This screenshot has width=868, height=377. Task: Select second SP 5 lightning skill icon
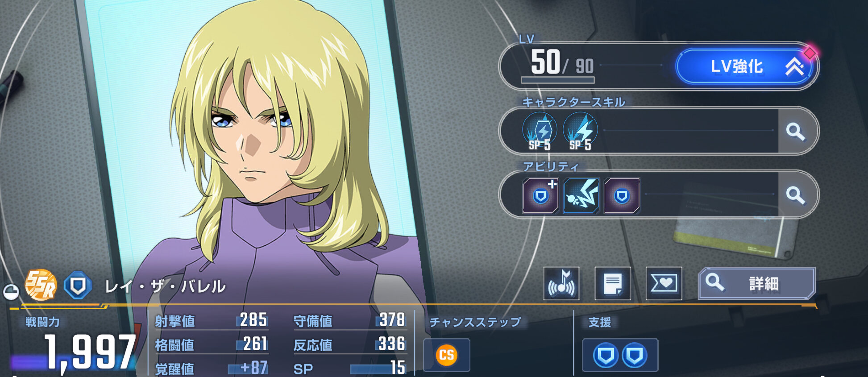580,132
